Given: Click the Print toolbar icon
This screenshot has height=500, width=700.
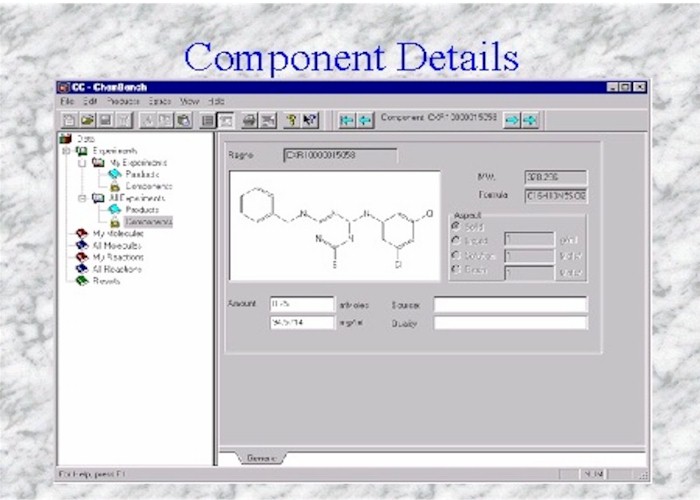Looking at the screenshot, I should (249, 120).
